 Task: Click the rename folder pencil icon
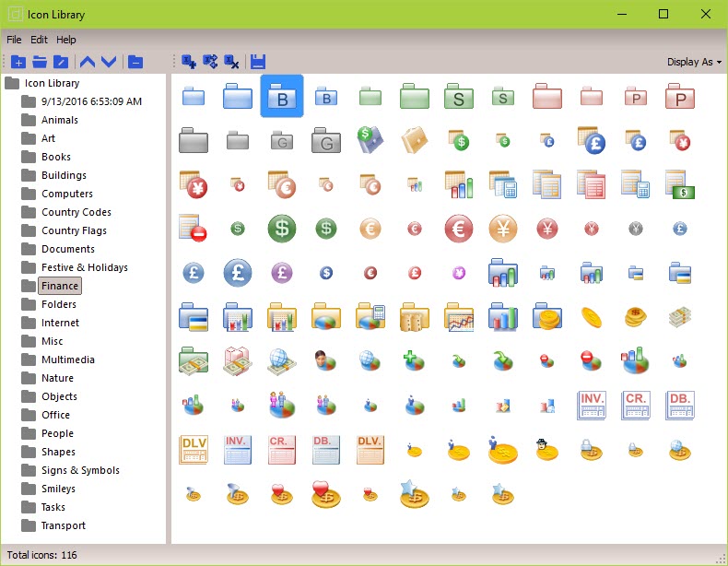tap(61, 62)
